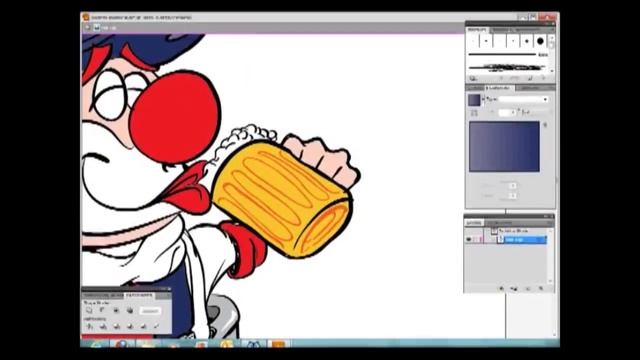640x360 pixels.
Task: Switch to the Align tab
Action: coord(117,295)
